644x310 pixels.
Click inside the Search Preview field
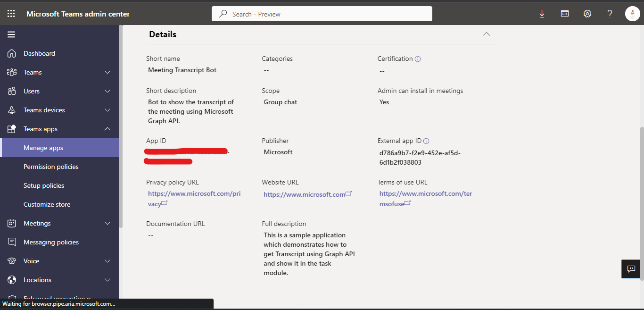[322, 13]
